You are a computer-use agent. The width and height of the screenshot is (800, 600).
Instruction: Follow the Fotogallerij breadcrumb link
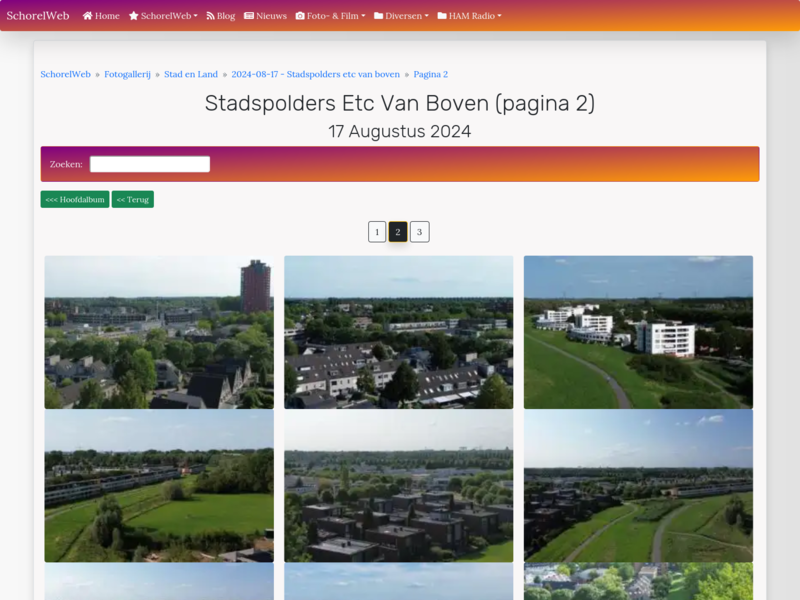click(x=128, y=74)
